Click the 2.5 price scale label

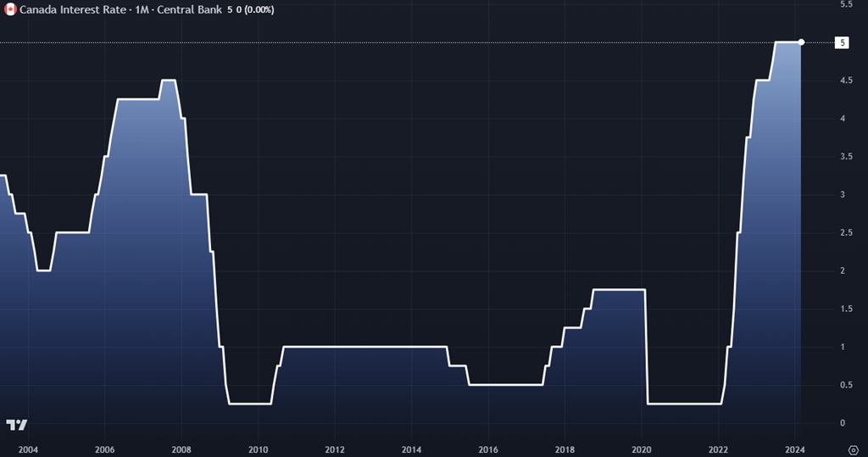coord(845,233)
